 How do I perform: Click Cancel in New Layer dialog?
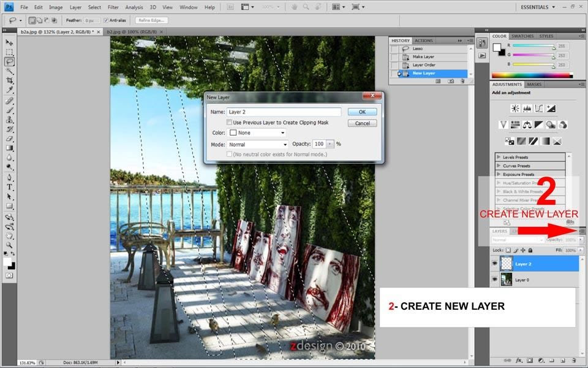pos(362,123)
